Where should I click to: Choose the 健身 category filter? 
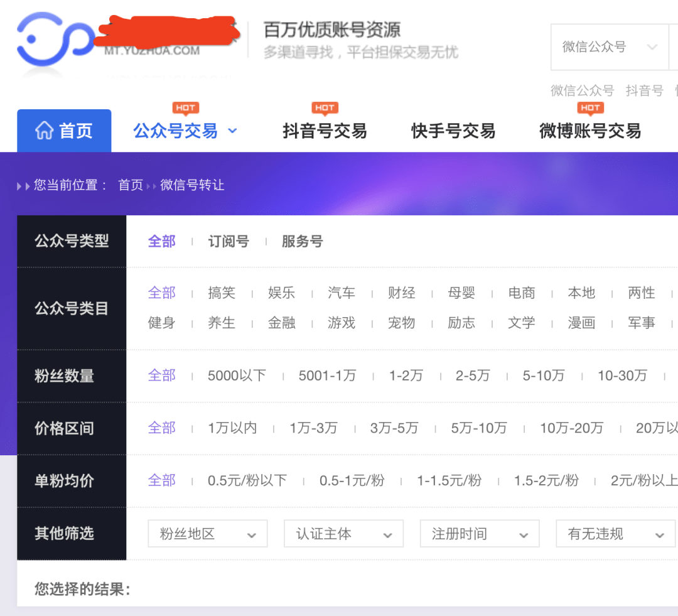click(x=162, y=323)
